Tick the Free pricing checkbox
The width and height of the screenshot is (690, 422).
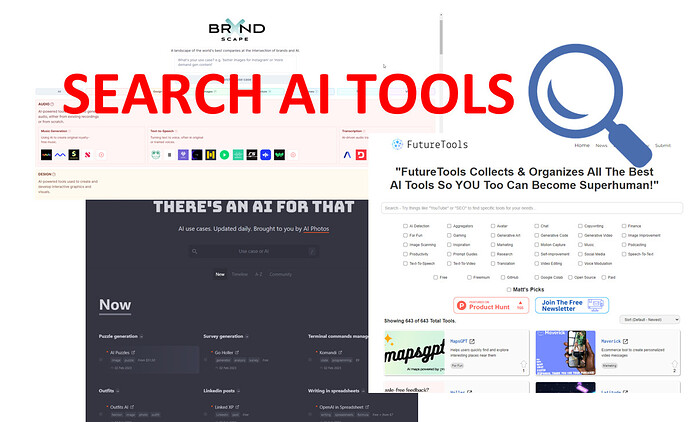(435, 278)
